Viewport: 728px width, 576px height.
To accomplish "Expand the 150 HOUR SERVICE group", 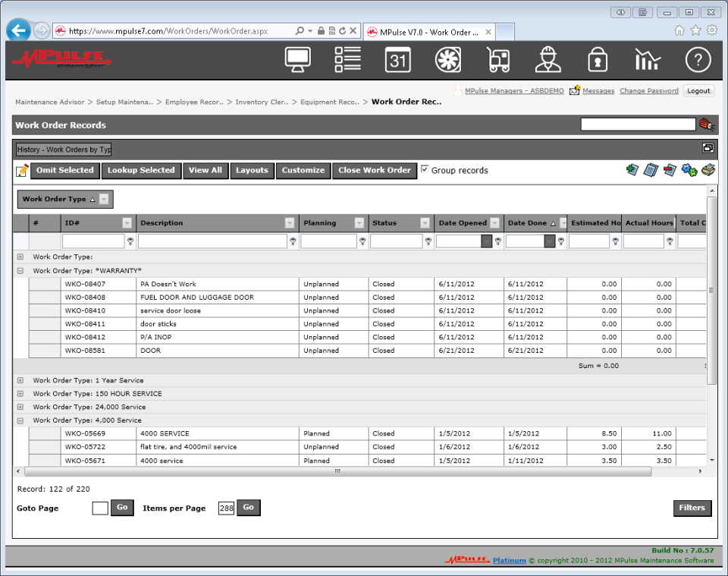I will coord(20,393).
